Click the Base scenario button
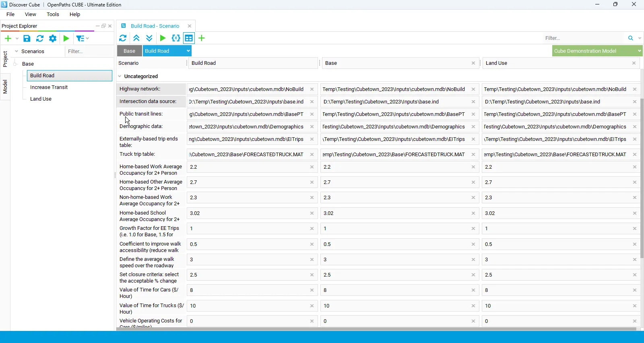644x343 pixels. [129, 51]
